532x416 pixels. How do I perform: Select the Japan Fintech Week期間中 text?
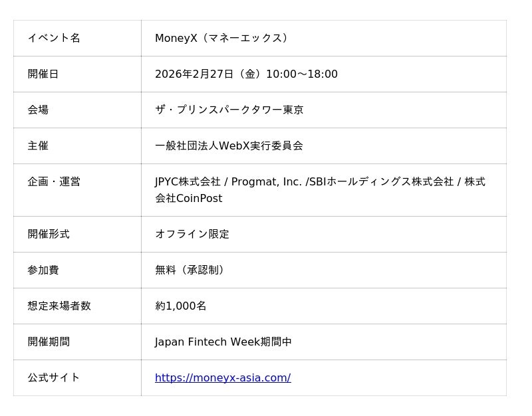223,342
